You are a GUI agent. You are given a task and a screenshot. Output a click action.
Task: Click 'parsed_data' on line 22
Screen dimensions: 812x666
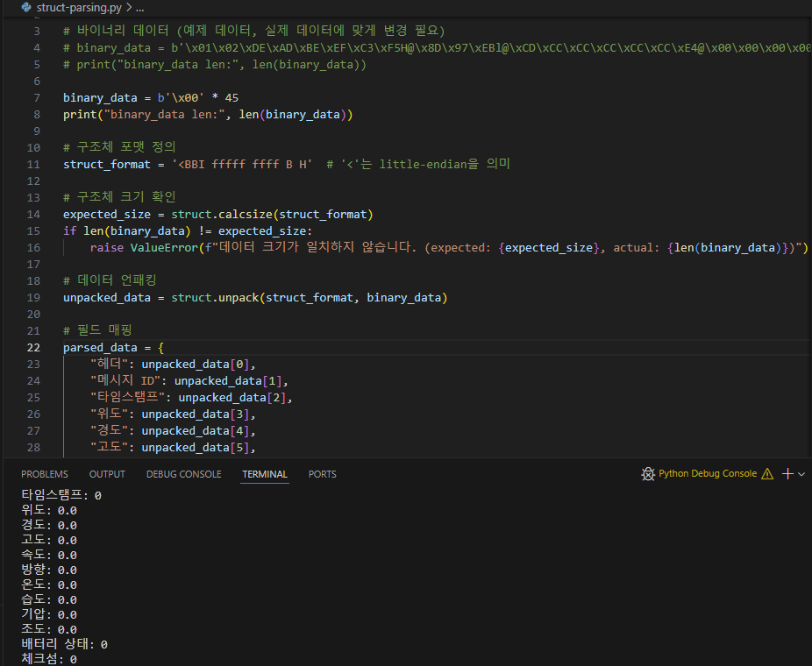(100, 348)
